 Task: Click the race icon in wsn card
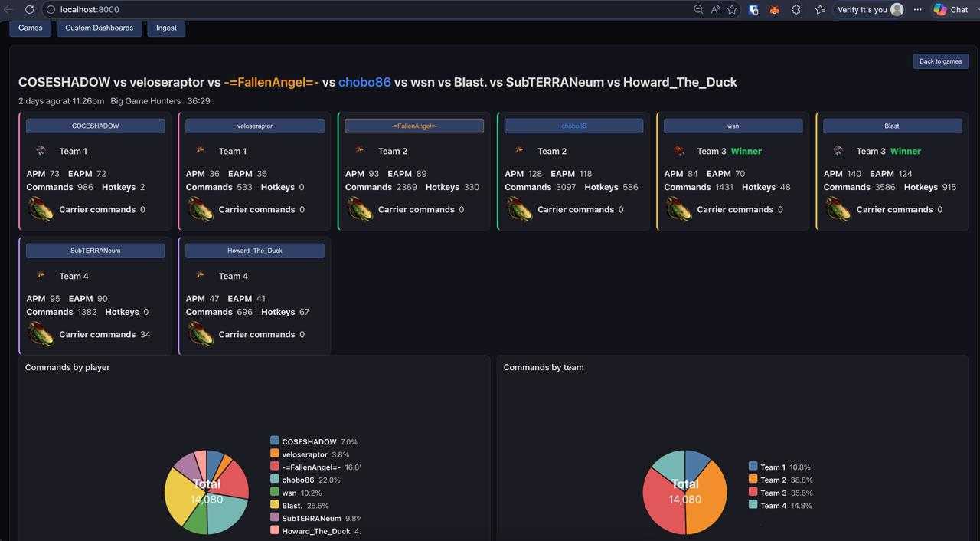tap(678, 151)
